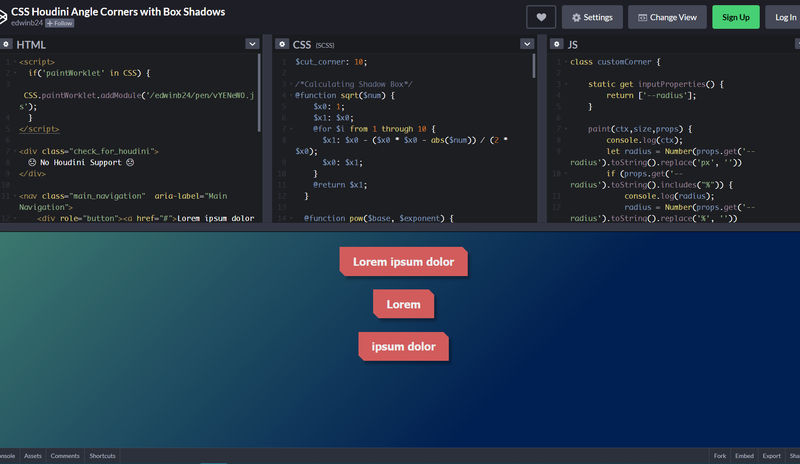This screenshot has width=800, height=464.
Task: Click the @return $x1; code line
Action: coord(340,185)
